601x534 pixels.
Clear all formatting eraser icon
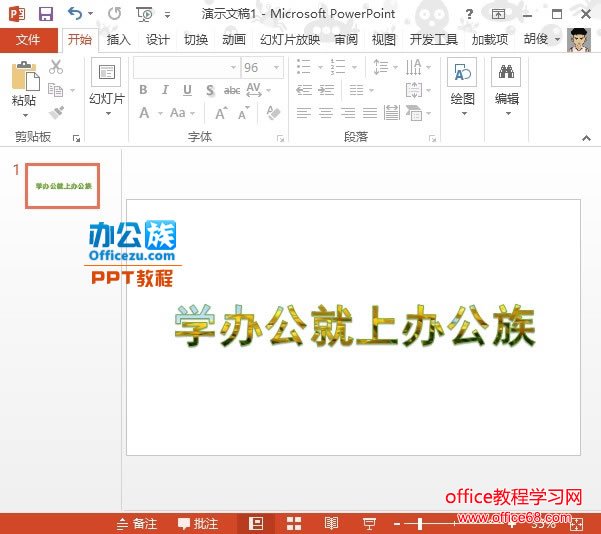click(273, 113)
